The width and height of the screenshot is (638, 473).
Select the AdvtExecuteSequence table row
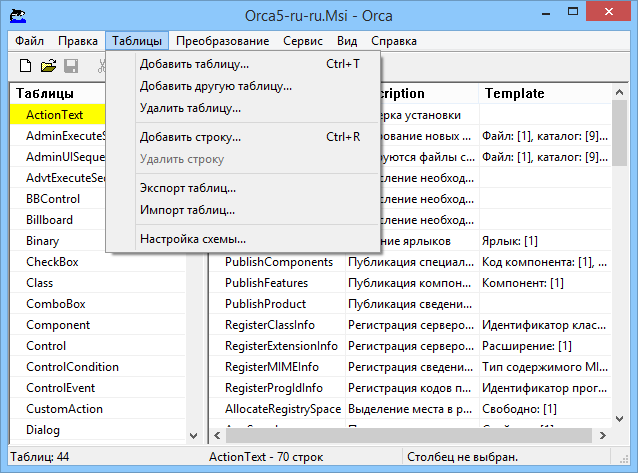point(58,178)
